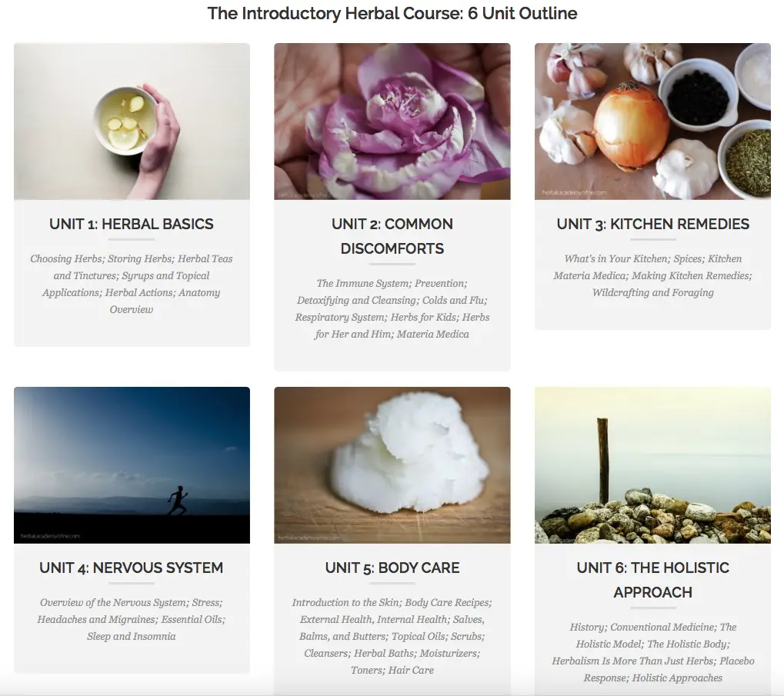Open Unit 6: The Holistic Approach title
Screen dimensions: 784x696
pyautogui.click(x=652, y=580)
